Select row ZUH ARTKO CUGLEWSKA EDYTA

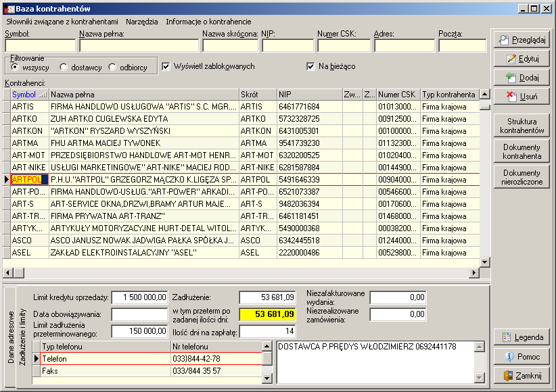click(241, 119)
